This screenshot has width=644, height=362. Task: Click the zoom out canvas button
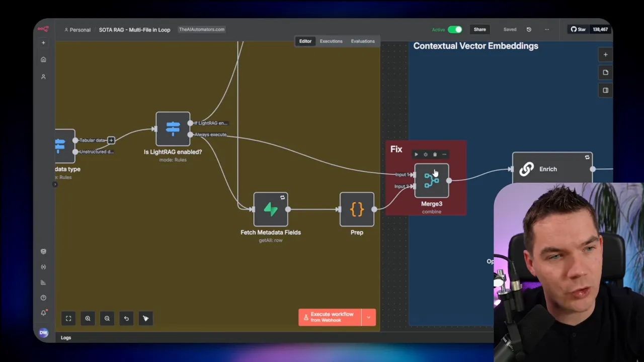tap(107, 318)
